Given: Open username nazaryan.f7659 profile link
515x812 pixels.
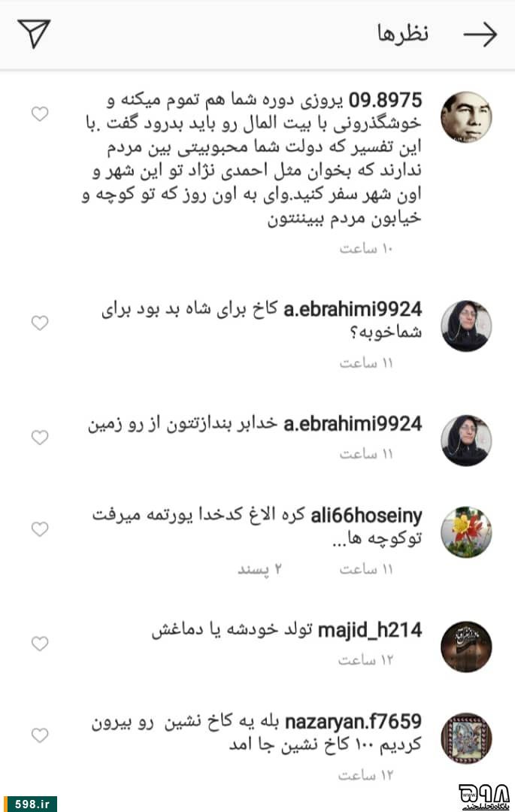Looking at the screenshot, I should 353,721.
